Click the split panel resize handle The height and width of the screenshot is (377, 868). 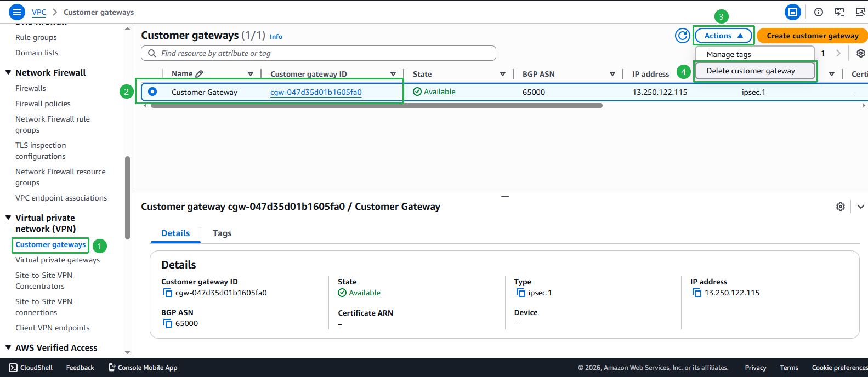(x=505, y=196)
